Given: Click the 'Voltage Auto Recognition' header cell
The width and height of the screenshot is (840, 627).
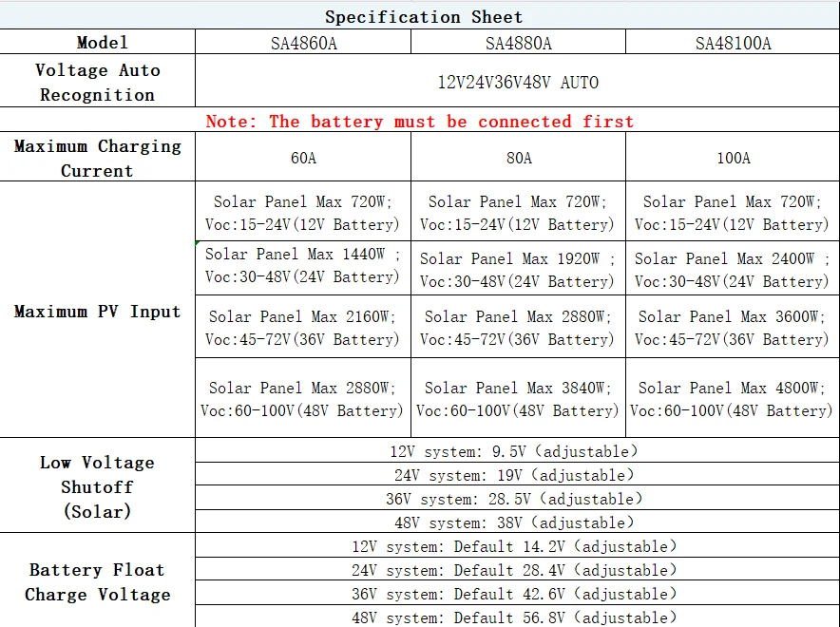Looking at the screenshot, I should [x=98, y=81].
